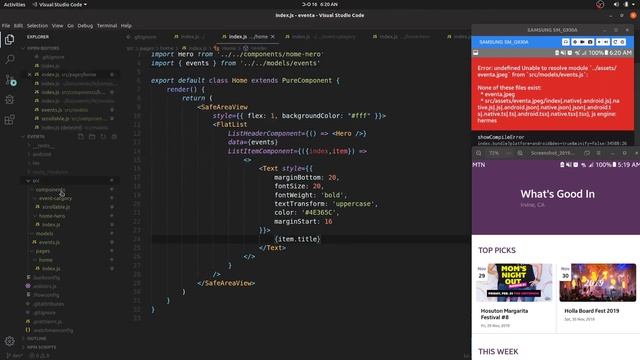Click Collapse All icon in project header
This screenshot has height=360, width=640.
point(114,136)
